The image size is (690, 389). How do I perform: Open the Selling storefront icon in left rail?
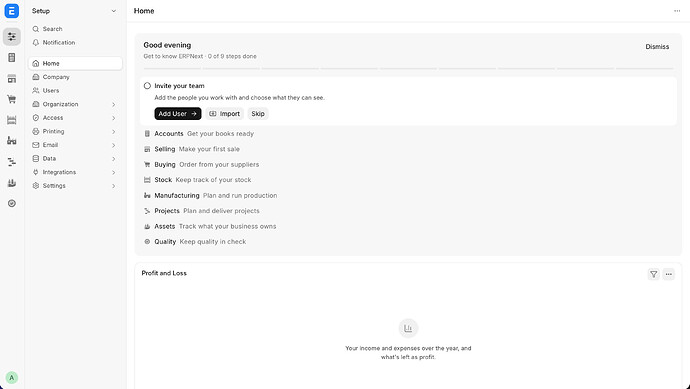12,79
